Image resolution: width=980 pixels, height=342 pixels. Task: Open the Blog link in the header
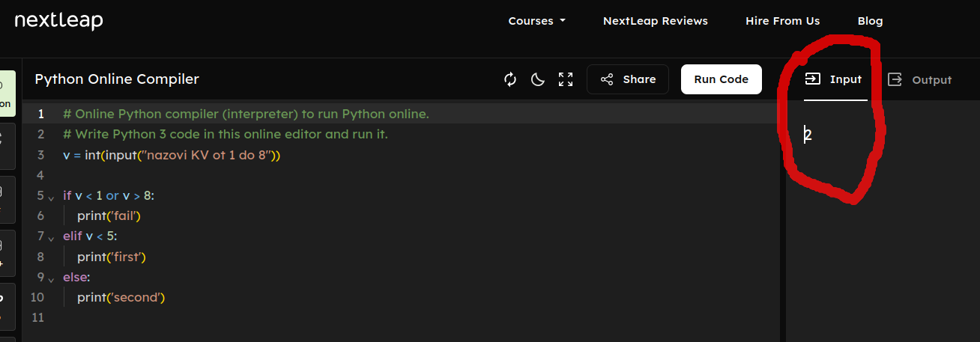click(x=870, y=21)
